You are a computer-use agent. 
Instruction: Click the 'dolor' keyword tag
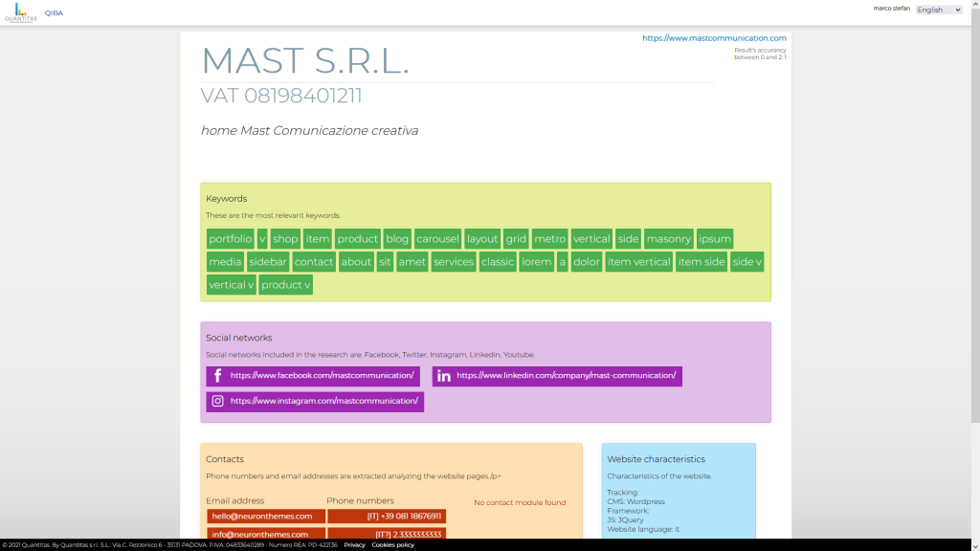pos(587,262)
